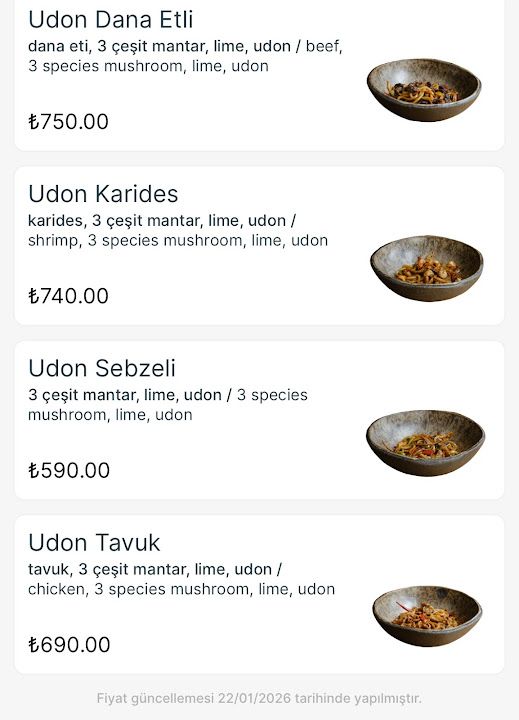Open the Udon Tavuk bowl photo
The image size is (519, 720).
click(427, 616)
